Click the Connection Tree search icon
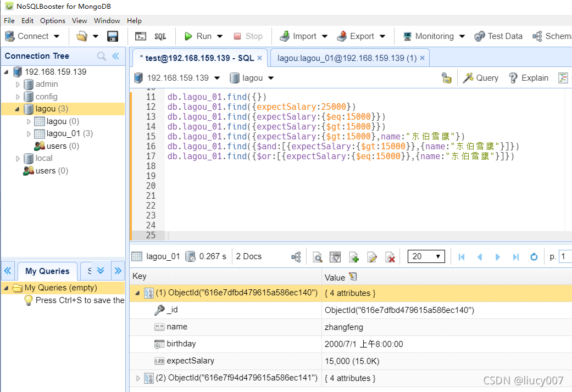The height and width of the screenshot is (392, 572). coord(102,56)
